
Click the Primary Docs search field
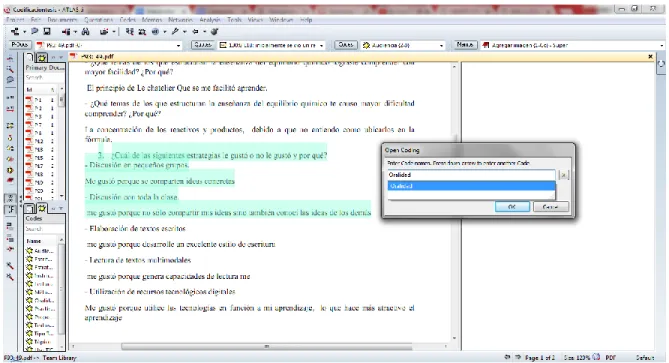(44, 78)
